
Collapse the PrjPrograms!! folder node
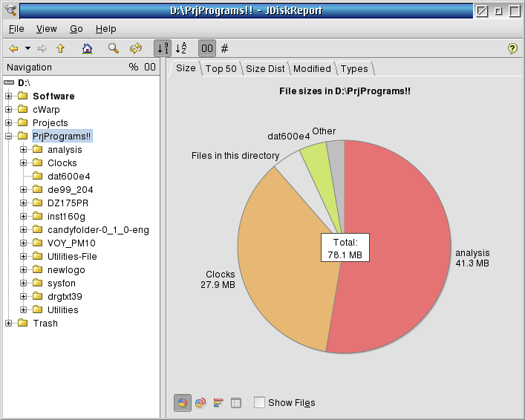point(9,137)
